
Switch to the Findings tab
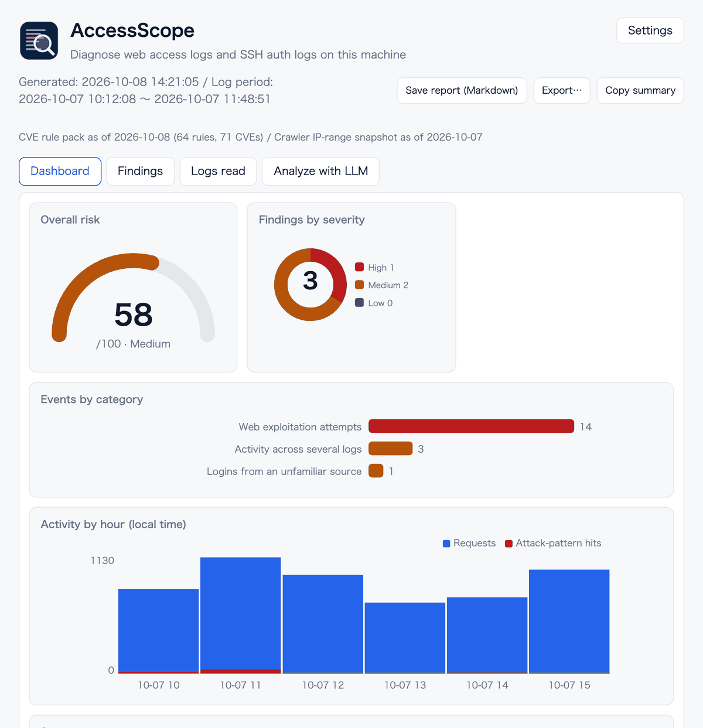click(140, 171)
